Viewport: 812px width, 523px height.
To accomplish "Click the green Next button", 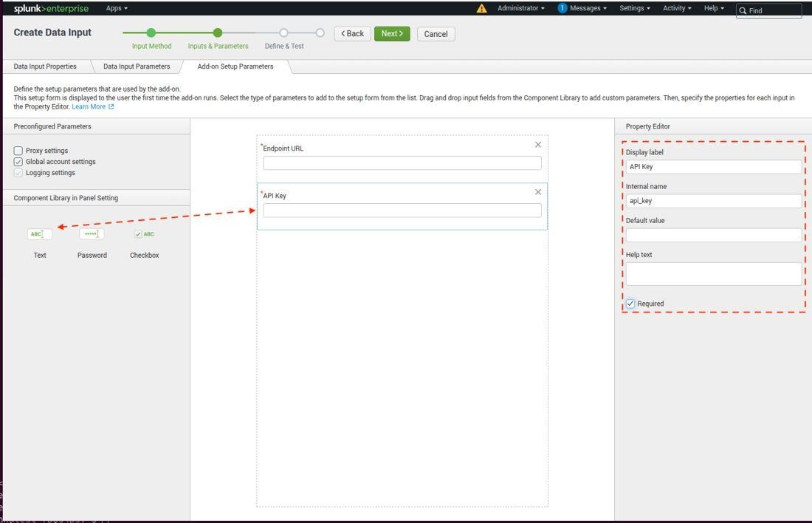I will click(x=392, y=34).
